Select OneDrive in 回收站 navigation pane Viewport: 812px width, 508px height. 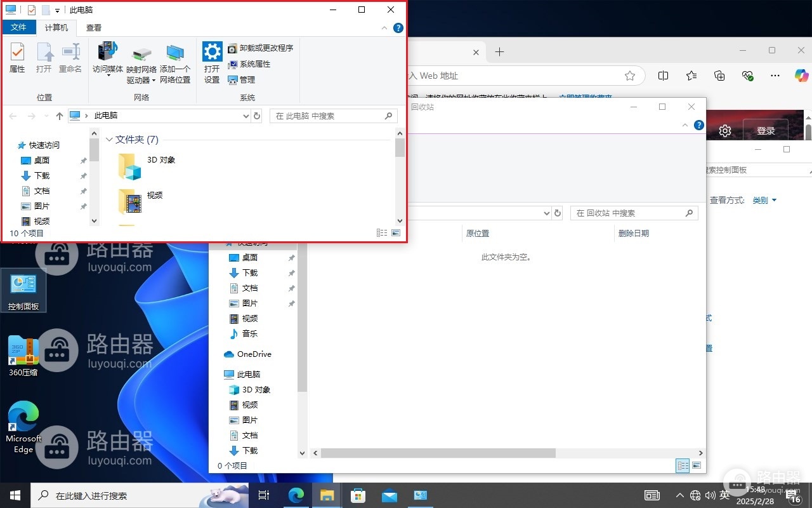tap(254, 354)
